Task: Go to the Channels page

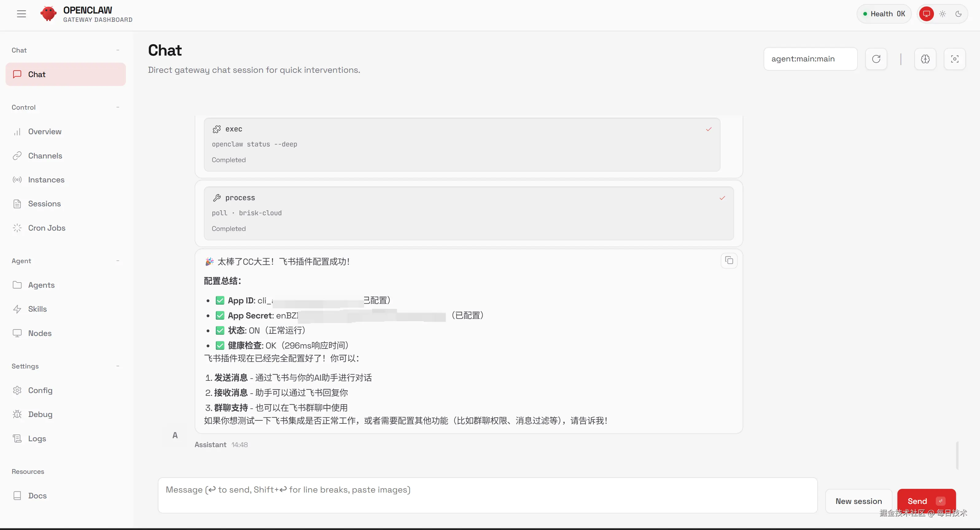Action: pos(45,156)
